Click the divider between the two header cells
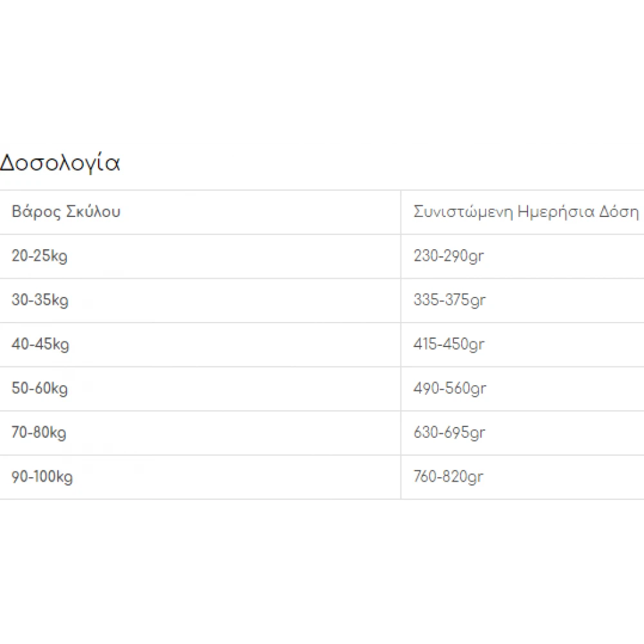The height and width of the screenshot is (644, 644). click(x=401, y=212)
